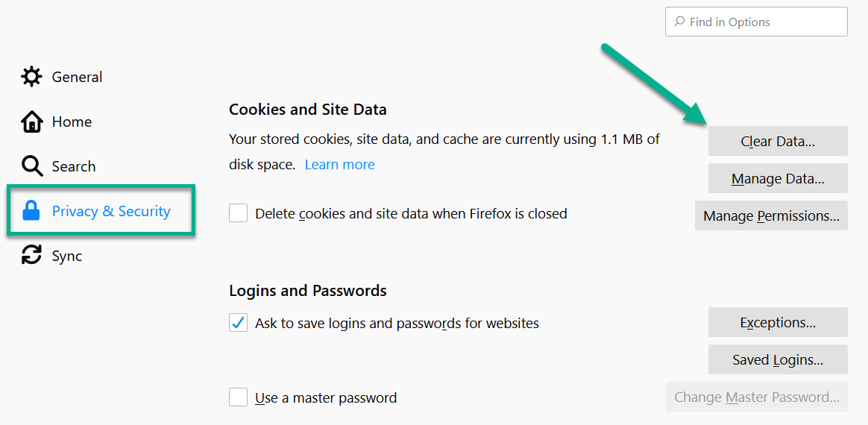The height and width of the screenshot is (425, 868).
Task: Switch to the Home settings category
Action: 72,122
